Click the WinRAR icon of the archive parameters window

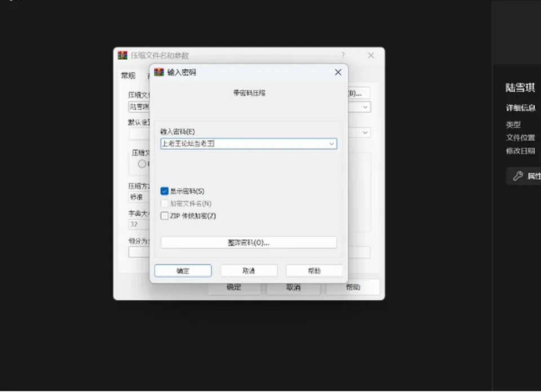pyautogui.click(x=122, y=55)
